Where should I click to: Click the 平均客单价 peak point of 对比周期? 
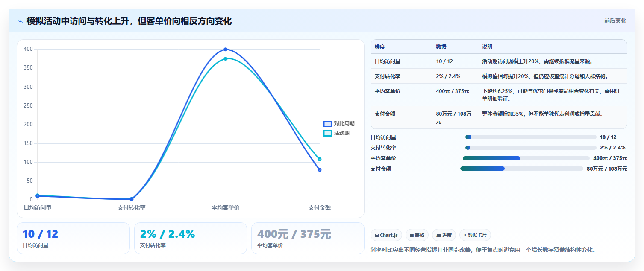click(x=226, y=50)
